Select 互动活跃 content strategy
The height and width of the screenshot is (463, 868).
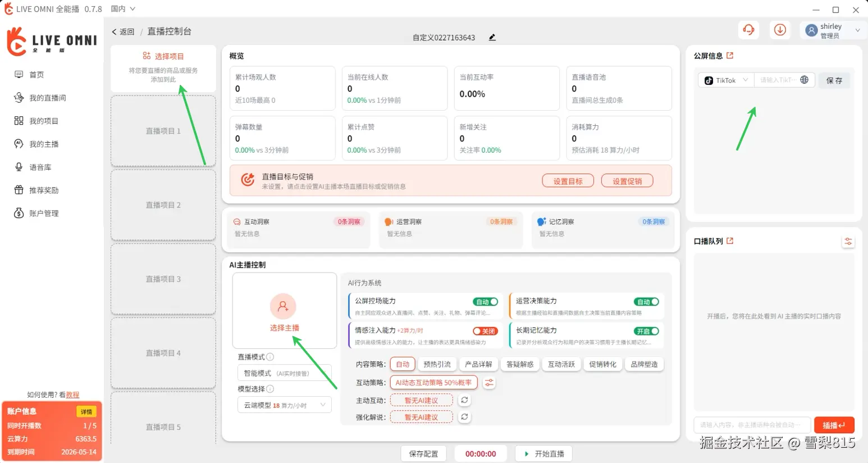pos(561,364)
